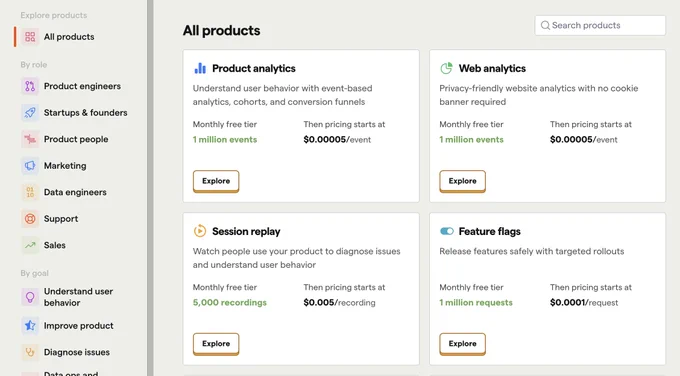
Task: Click the Data engineers binary icon
Action: coord(30,192)
